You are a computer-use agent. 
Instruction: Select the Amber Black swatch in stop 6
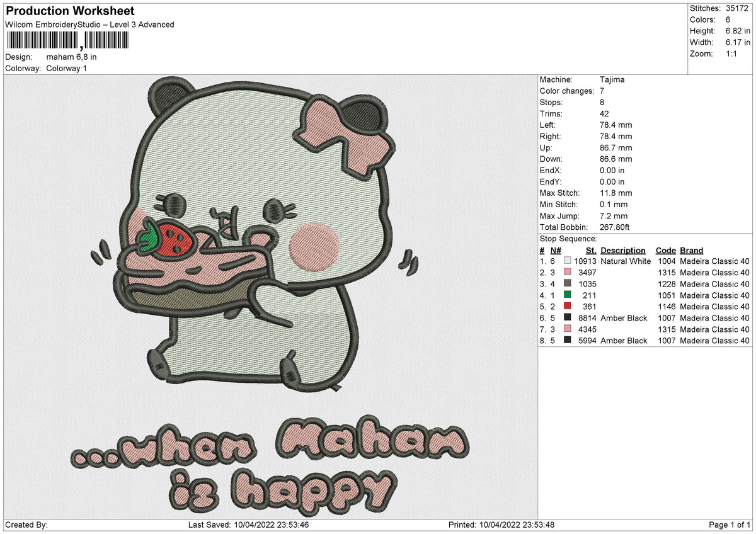568,317
